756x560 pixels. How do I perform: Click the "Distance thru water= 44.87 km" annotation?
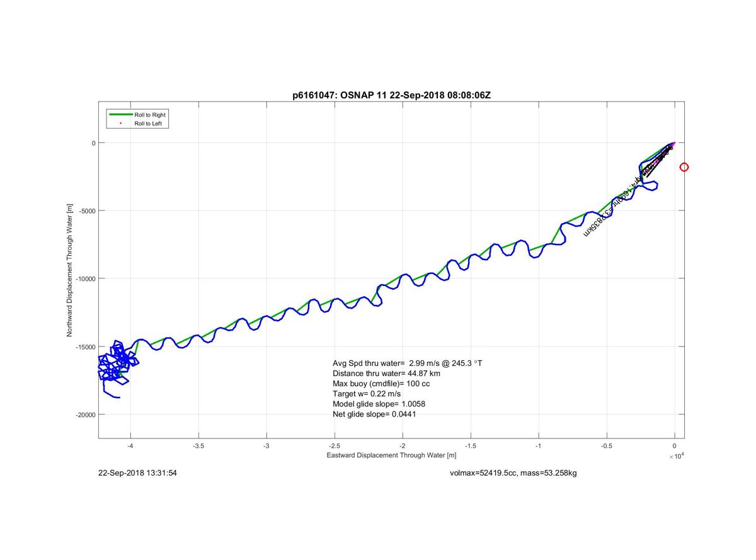386,374
